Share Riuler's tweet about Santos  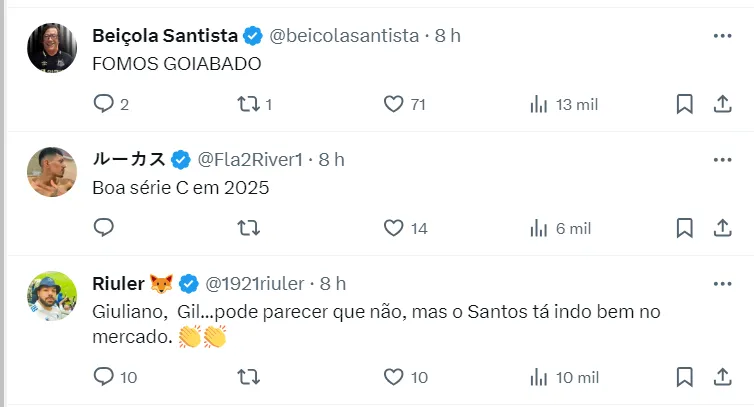click(722, 377)
